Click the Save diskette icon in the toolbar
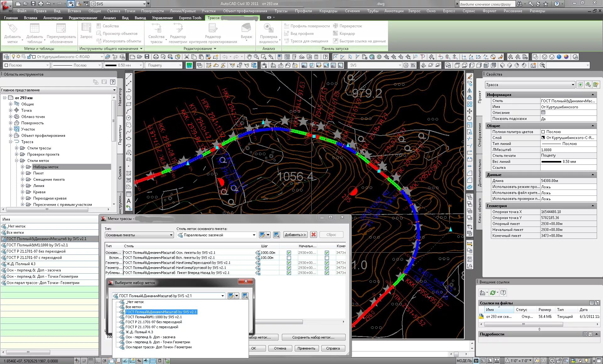 tap(147, 57)
